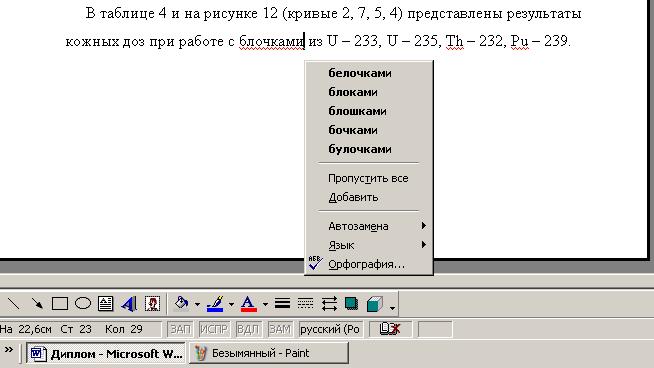Select the Oval drawing tool
The height and width of the screenshot is (368, 654).
click(x=83, y=303)
